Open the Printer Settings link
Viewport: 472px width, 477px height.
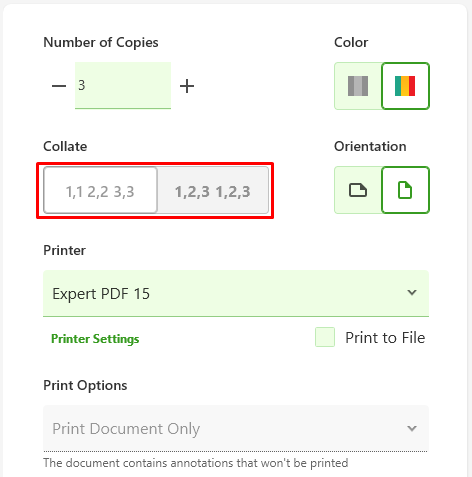click(x=95, y=339)
